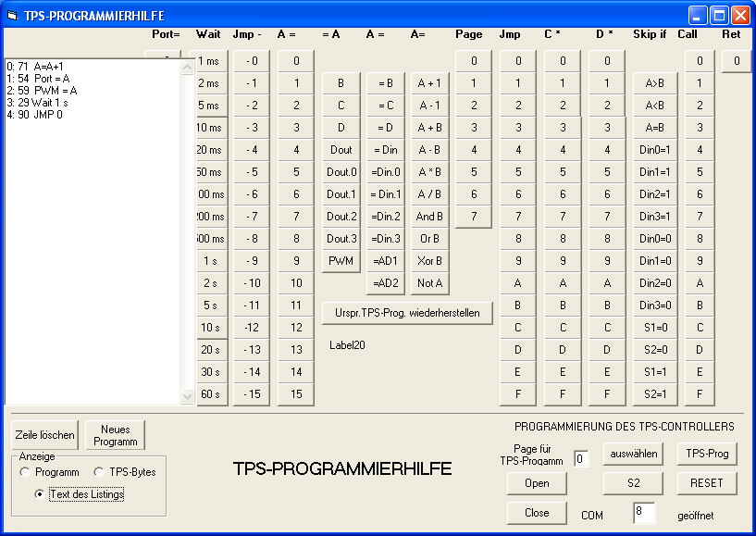Click the PWM output button
The width and height of the screenshot is (756, 536).
coord(341,261)
